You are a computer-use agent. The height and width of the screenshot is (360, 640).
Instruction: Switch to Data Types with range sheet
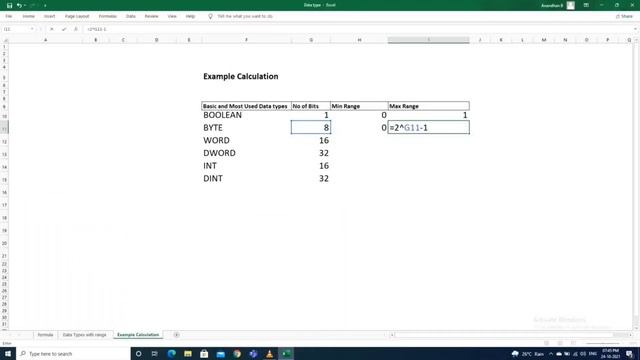[84, 335]
